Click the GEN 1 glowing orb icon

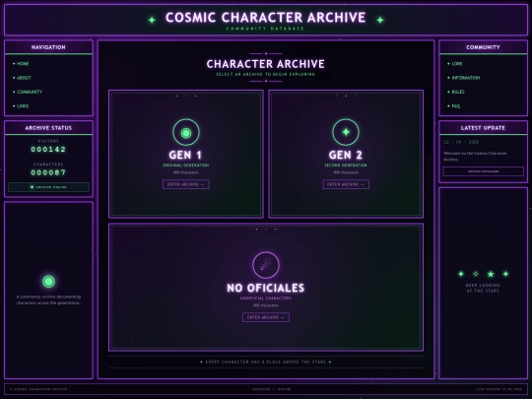(186, 132)
